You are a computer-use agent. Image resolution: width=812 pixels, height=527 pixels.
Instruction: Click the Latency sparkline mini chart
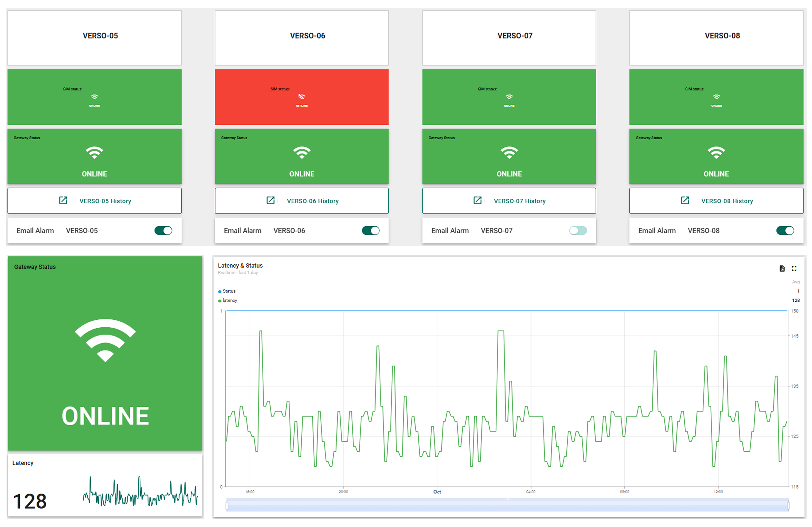point(140,491)
